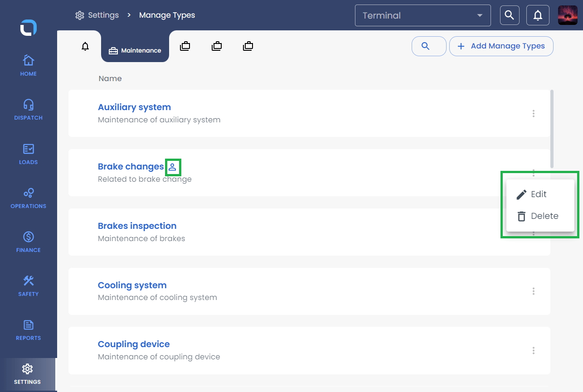Choose Delete from the context menu

click(x=540, y=216)
